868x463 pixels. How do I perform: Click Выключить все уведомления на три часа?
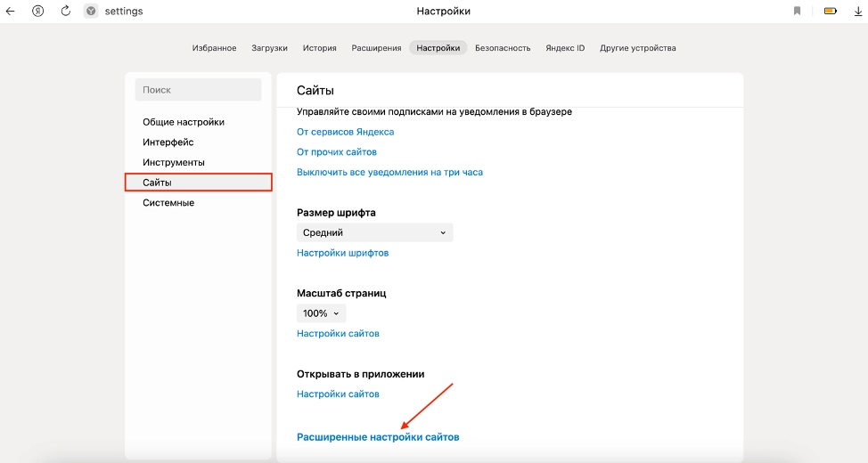[x=389, y=173]
